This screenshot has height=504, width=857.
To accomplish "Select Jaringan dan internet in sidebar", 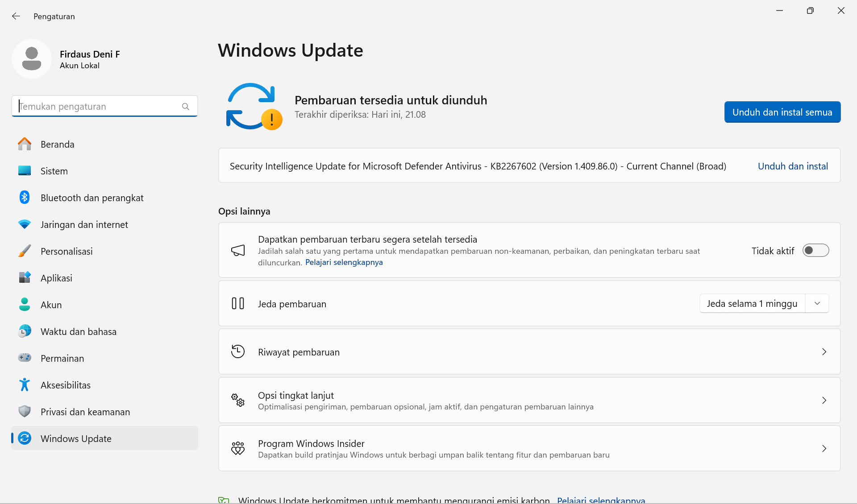I will (x=105, y=224).
